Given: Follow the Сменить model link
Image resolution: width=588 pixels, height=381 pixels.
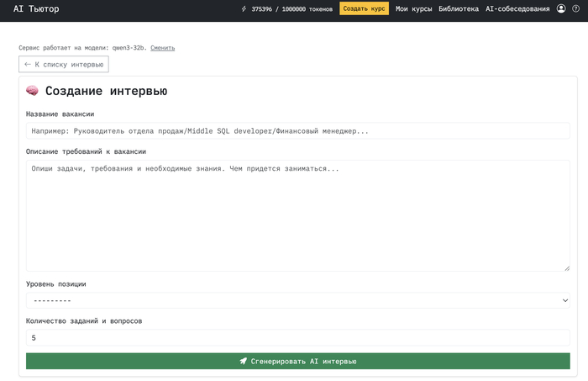Looking at the screenshot, I should [x=163, y=48].
